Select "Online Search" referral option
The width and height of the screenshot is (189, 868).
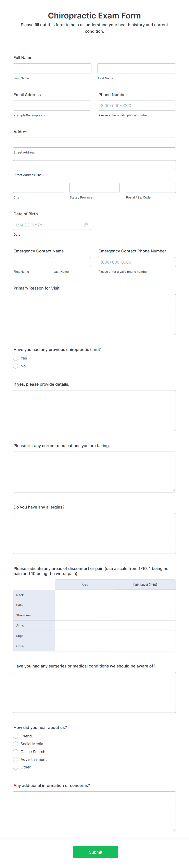[15, 752]
